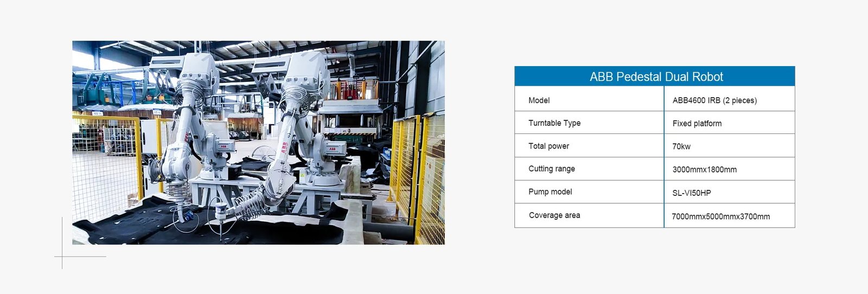
Task: Select the Coverage area label
Action: [554, 215]
